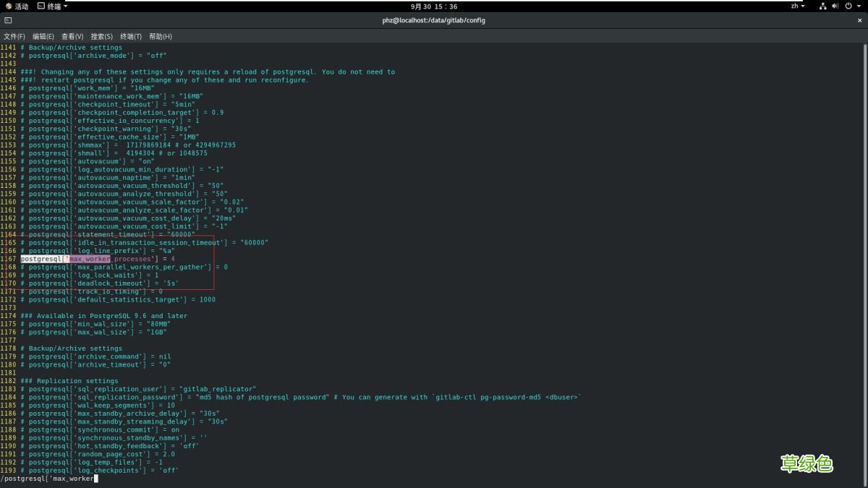Click the 'autovacuum_vacuum_scale_factor' line
Screen dimensions: 868x488
132,202
